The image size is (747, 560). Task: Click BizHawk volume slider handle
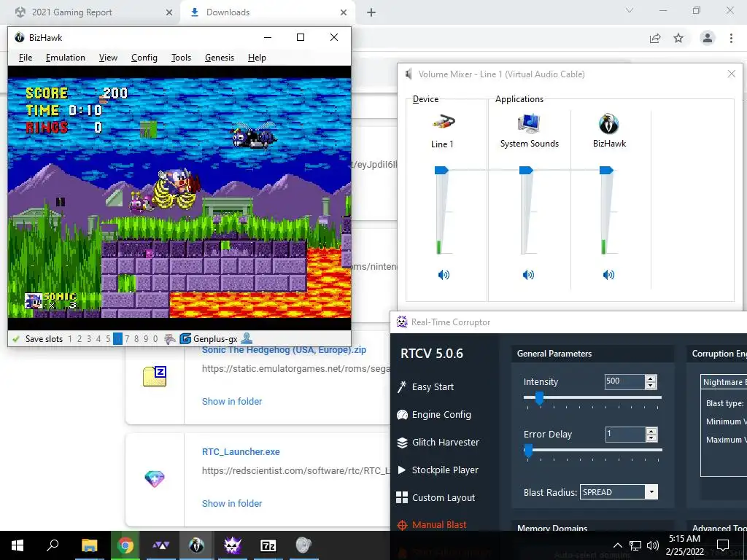pos(606,170)
